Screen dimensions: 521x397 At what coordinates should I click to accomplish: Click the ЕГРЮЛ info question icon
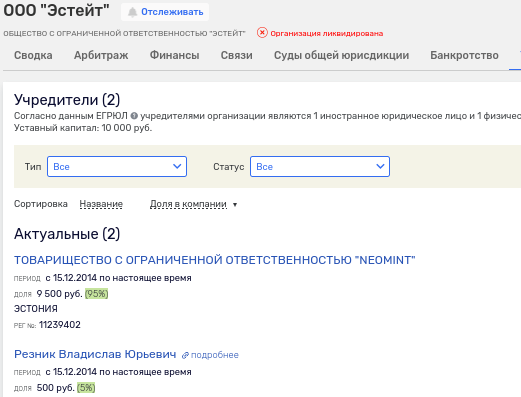point(134,116)
